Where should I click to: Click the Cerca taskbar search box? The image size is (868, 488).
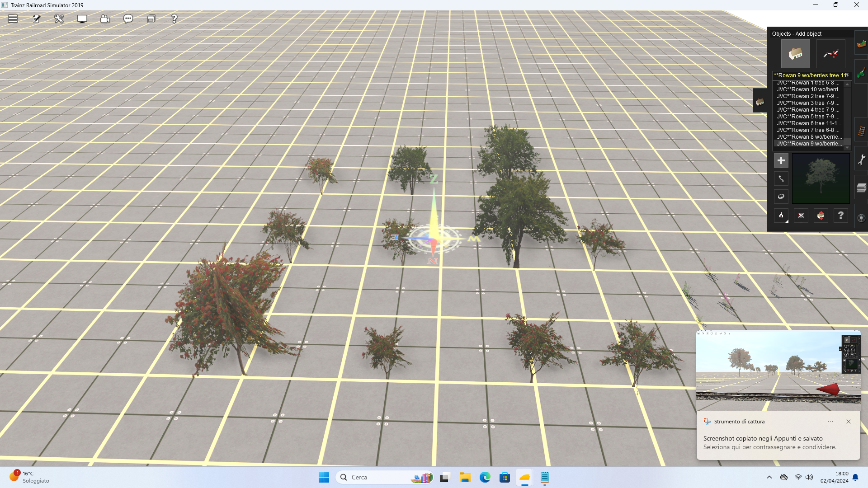coord(384,477)
